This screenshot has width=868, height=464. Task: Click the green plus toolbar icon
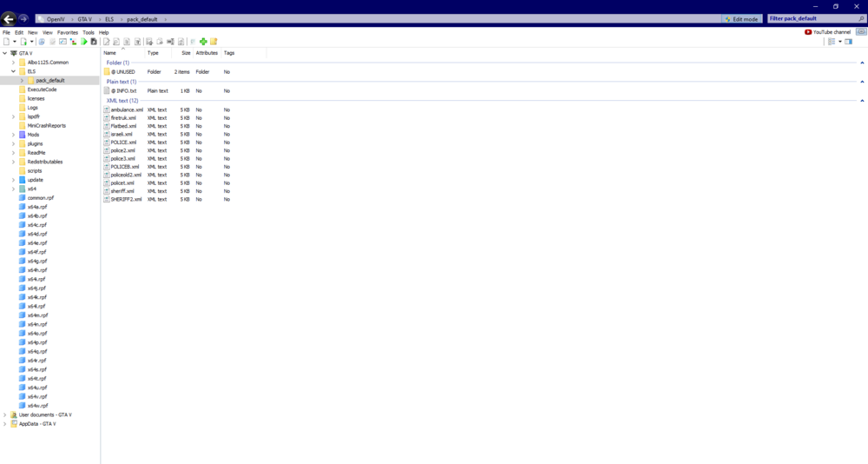tap(203, 42)
